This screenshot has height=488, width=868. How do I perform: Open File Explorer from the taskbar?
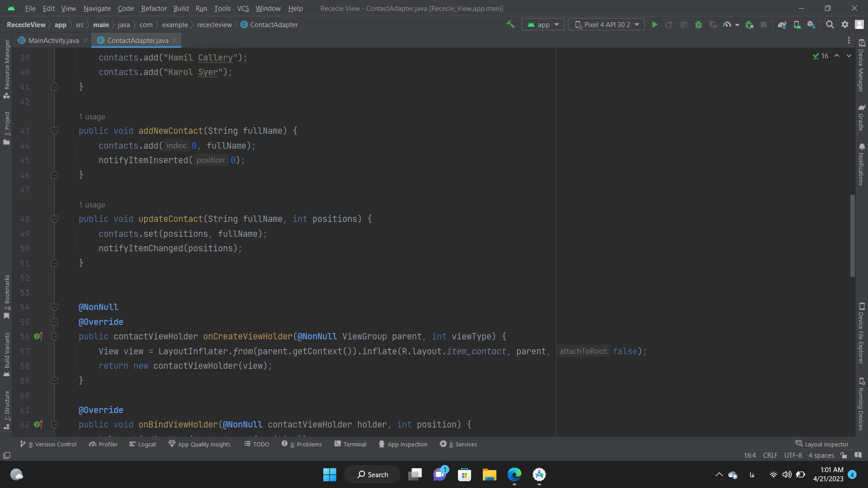tap(489, 474)
